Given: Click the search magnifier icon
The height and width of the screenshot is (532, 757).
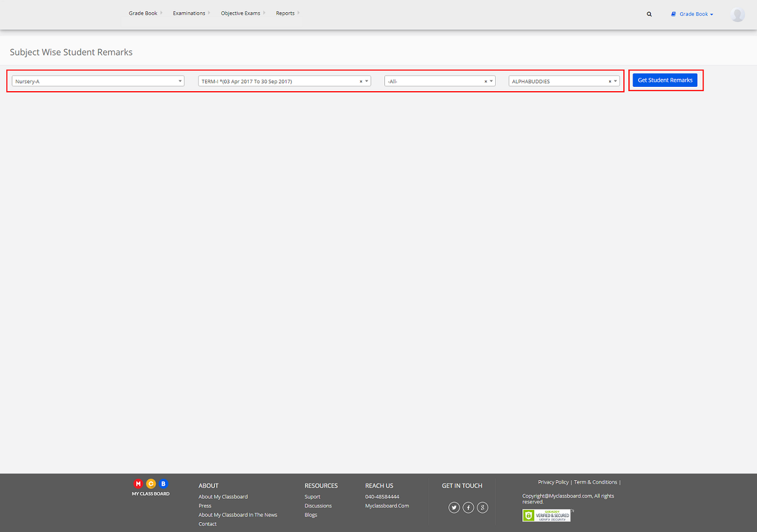Looking at the screenshot, I should point(649,14).
